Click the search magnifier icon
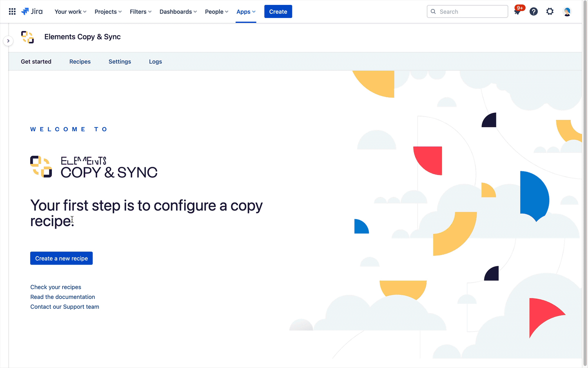The height and width of the screenshot is (368, 588). [433, 11]
